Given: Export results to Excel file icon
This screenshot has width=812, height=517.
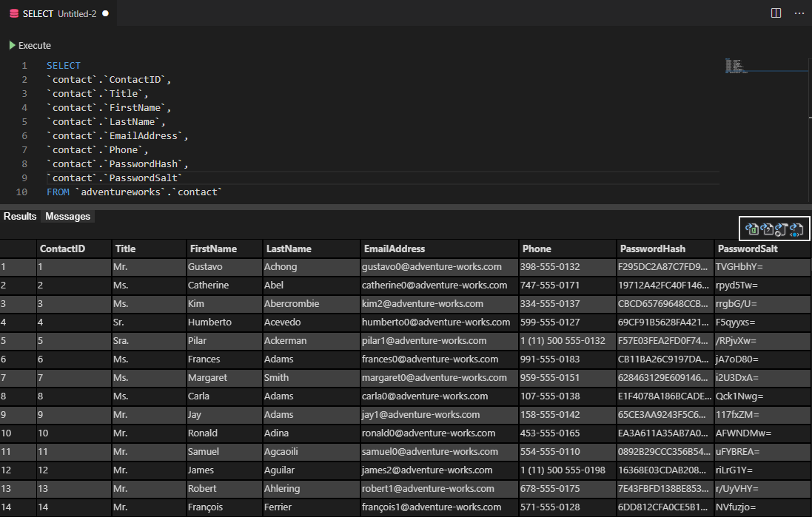Looking at the screenshot, I should (752, 229).
